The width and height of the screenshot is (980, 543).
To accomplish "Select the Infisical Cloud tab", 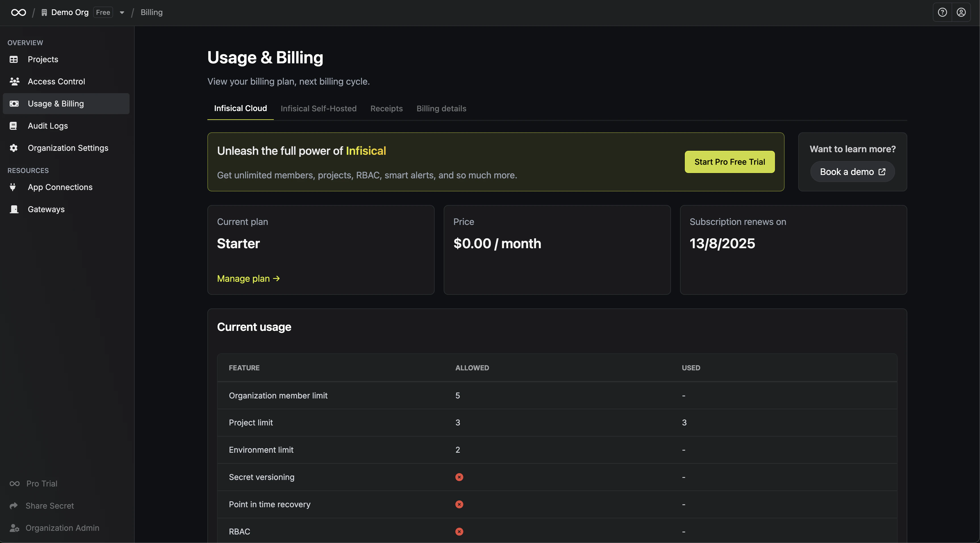I will [x=240, y=108].
